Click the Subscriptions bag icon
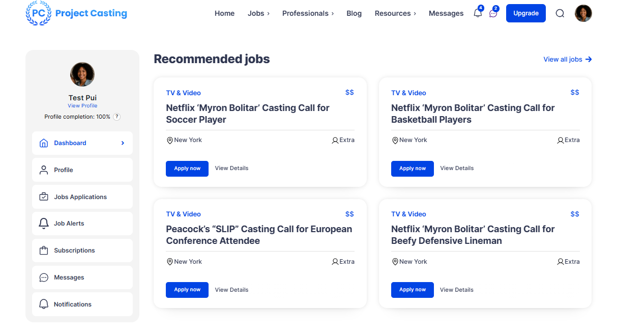Image resolution: width=644 pixels, height=334 pixels. (44, 250)
